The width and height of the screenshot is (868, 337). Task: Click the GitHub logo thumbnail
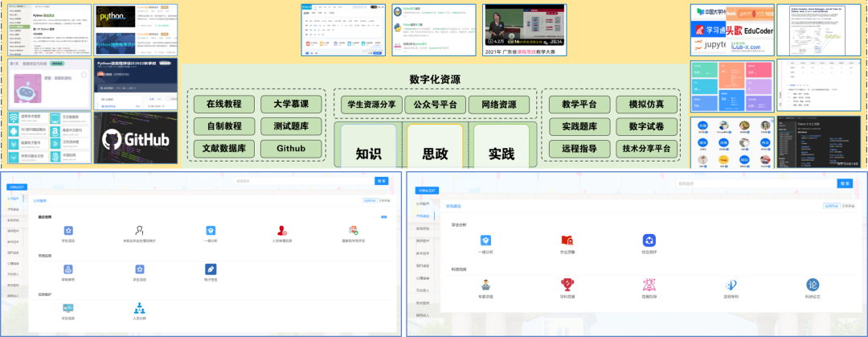coord(134,139)
